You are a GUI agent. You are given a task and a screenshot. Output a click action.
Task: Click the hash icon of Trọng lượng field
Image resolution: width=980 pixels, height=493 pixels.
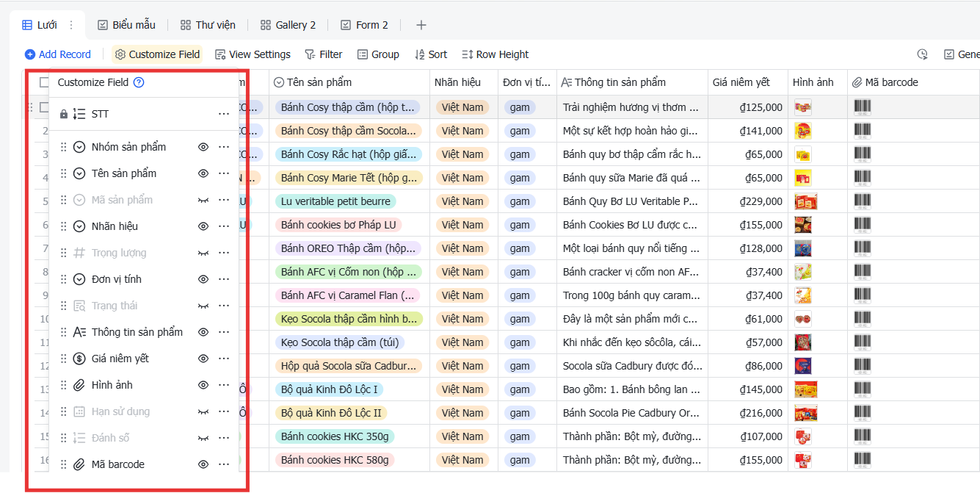pyautogui.click(x=79, y=253)
